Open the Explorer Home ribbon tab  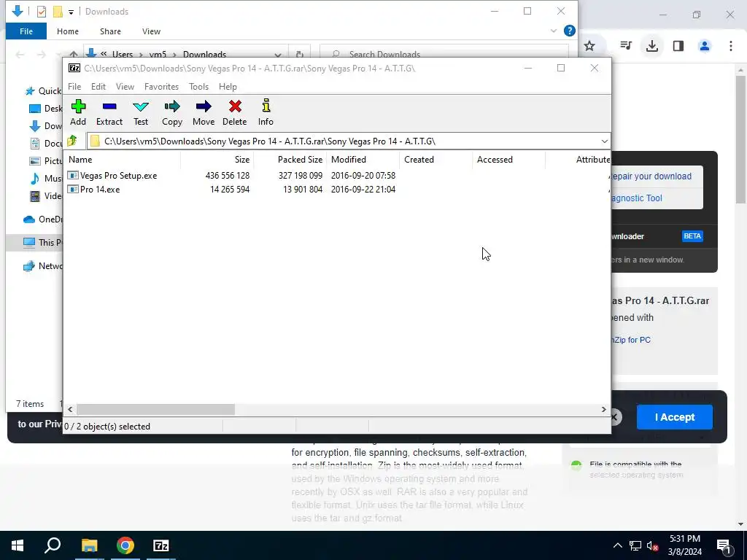[68, 31]
